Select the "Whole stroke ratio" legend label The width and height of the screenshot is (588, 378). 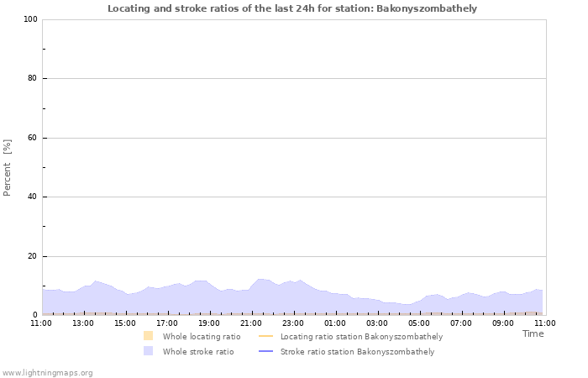(x=198, y=352)
